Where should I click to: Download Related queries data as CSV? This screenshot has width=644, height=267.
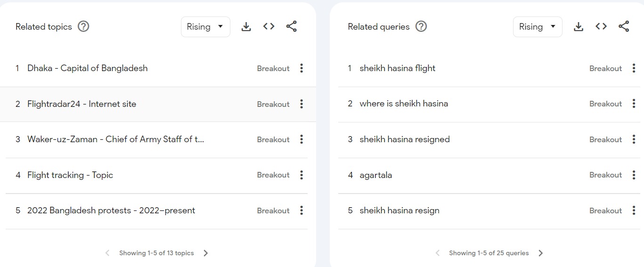pos(579,27)
